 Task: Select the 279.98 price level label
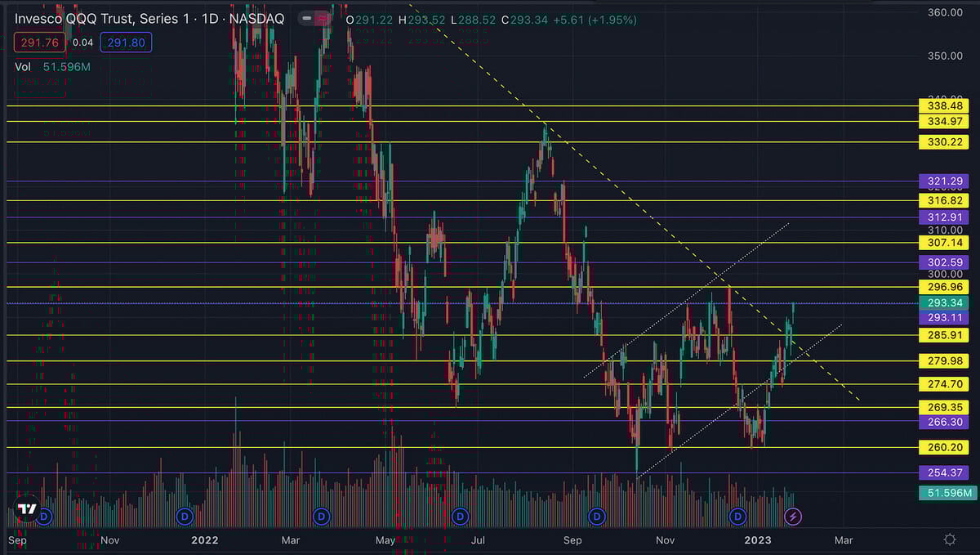946,360
